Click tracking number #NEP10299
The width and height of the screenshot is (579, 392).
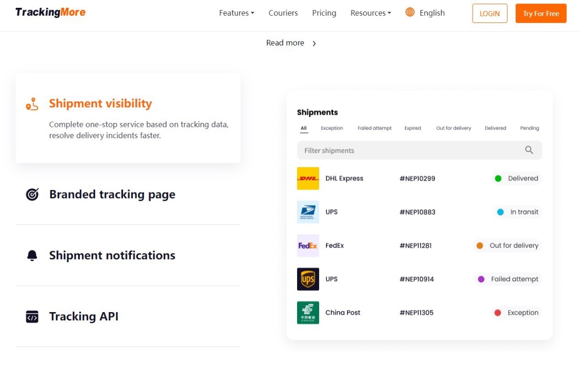click(417, 179)
